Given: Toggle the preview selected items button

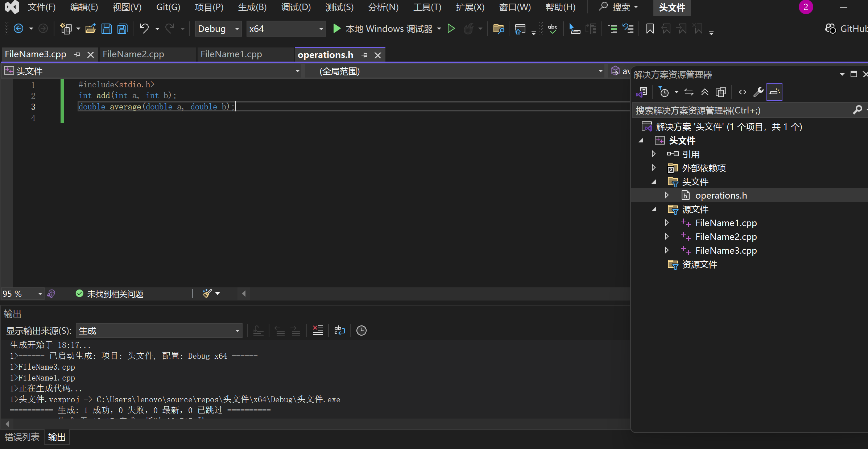Looking at the screenshot, I should (774, 92).
